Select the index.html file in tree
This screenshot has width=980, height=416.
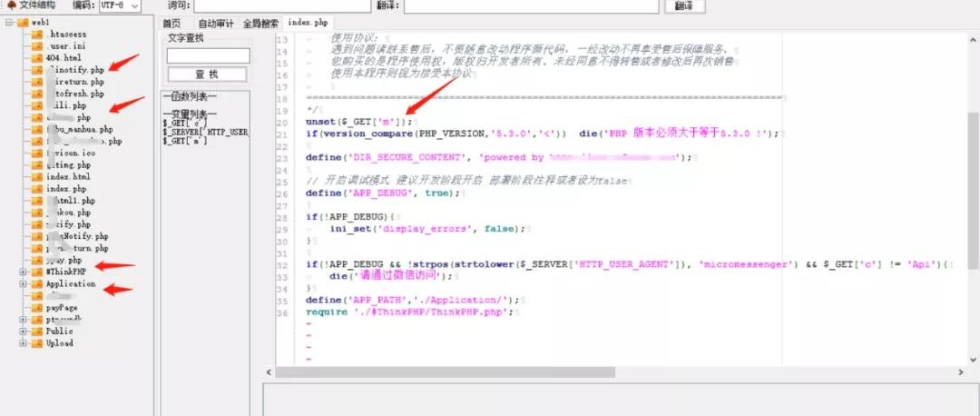point(67,177)
